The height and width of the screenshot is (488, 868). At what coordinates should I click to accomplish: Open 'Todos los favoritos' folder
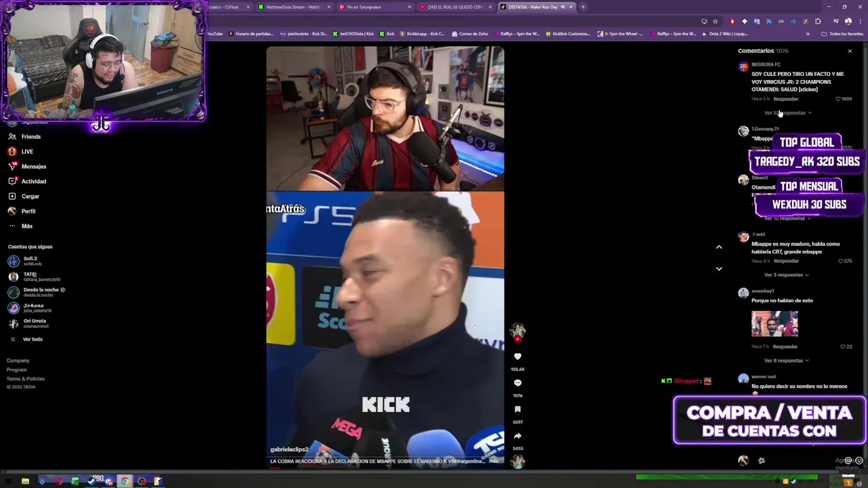click(x=842, y=33)
